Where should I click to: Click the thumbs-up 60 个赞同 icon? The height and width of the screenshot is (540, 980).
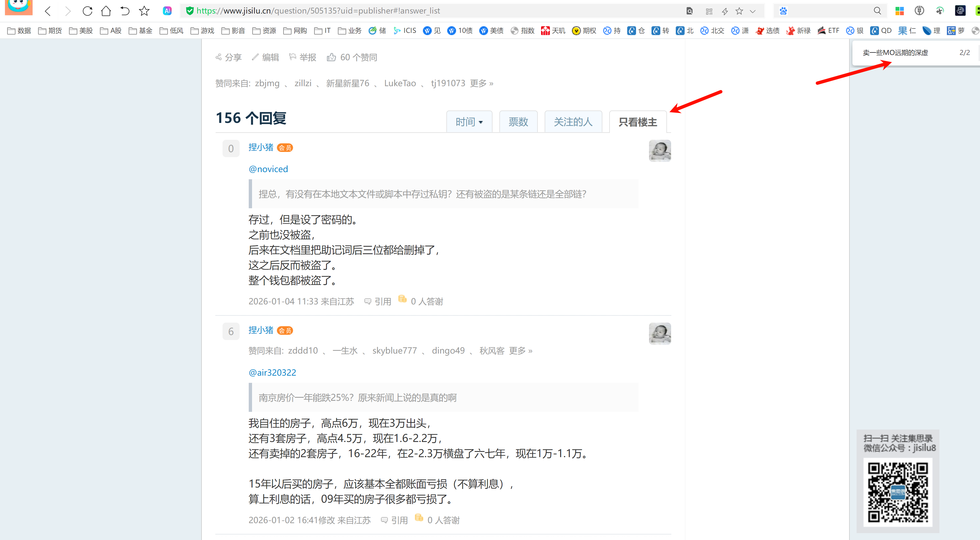[x=331, y=57]
